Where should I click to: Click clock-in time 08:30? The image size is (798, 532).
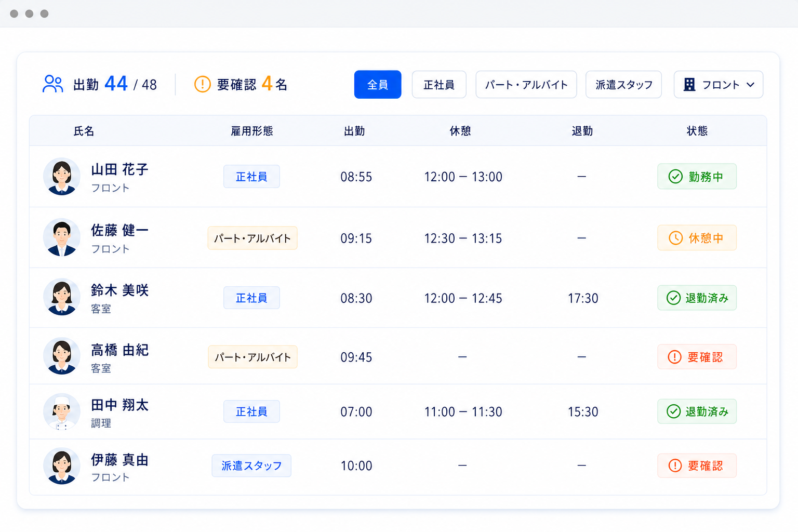tap(356, 298)
